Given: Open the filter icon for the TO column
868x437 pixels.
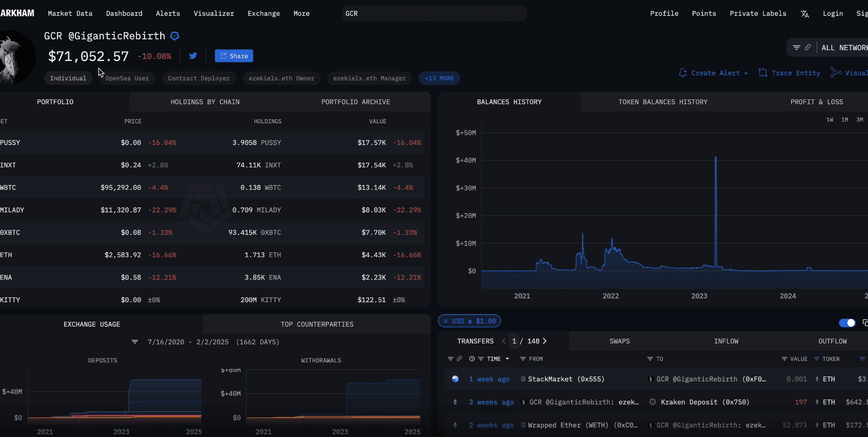Looking at the screenshot, I should [650, 359].
